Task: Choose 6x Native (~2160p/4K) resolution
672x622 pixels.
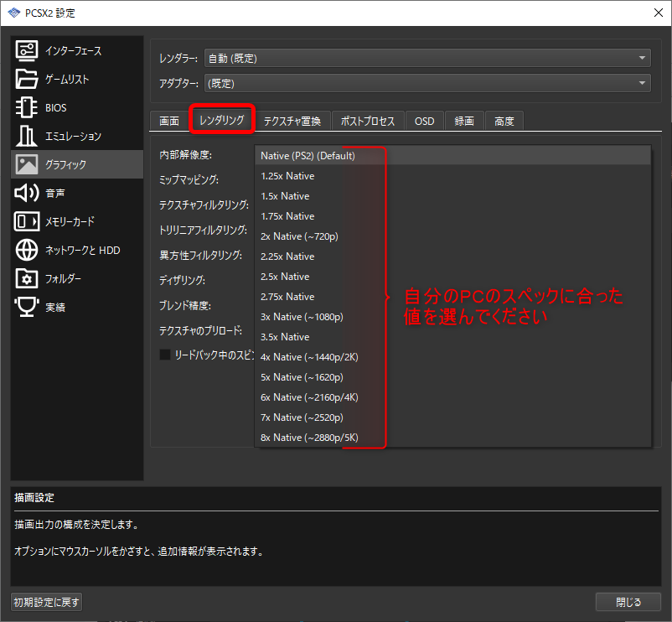Action: point(453,397)
